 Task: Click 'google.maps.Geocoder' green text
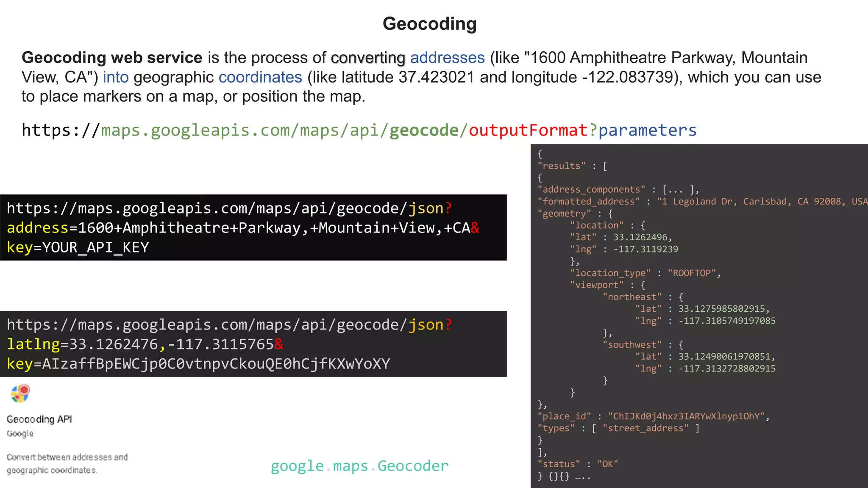(x=359, y=466)
